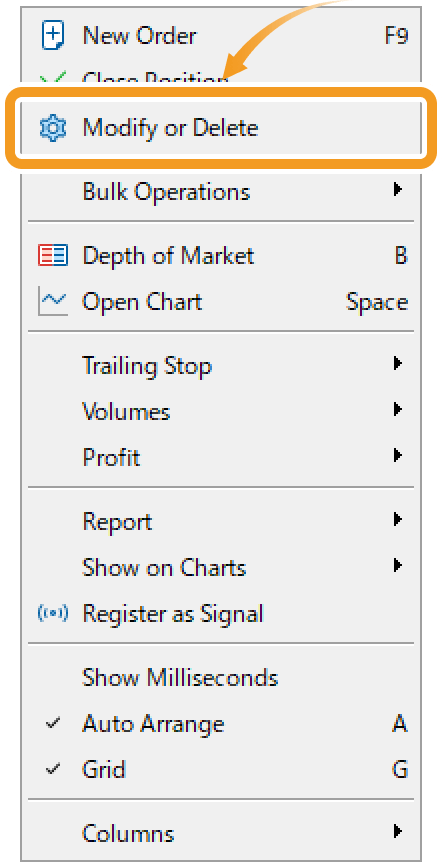Open the Show on Charts submenu
This screenshot has height=862, width=442.
tap(220, 567)
